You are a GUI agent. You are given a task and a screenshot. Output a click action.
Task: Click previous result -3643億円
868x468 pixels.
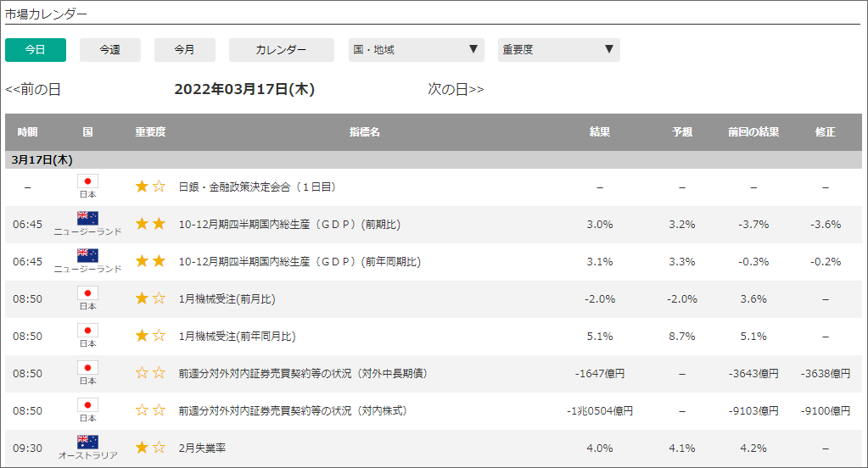753,373
